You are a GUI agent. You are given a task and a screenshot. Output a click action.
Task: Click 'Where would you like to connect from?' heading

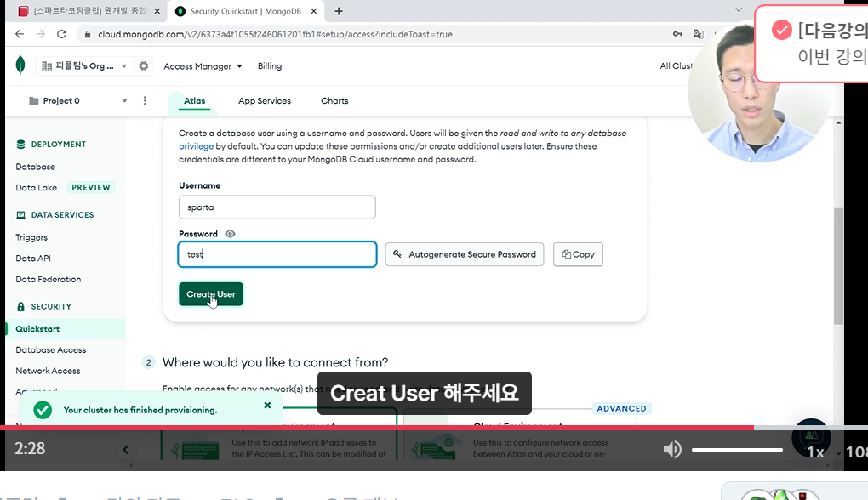[275, 363]
